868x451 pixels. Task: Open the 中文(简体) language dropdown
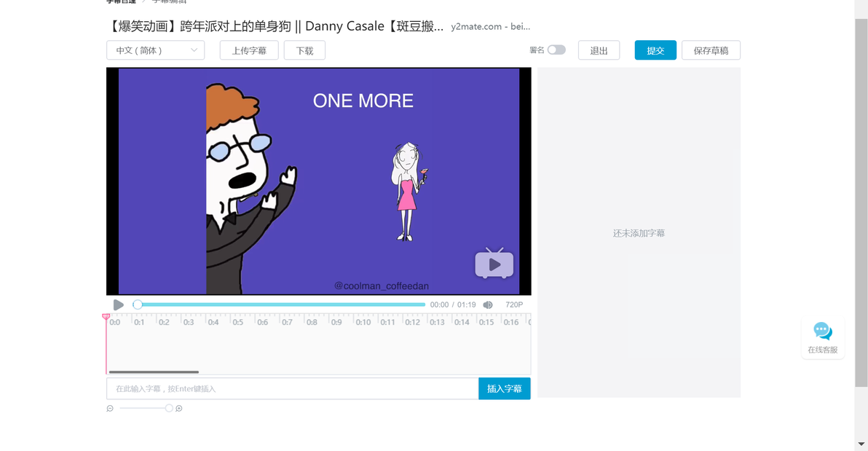pyautogui.click(x=155, y=50)
